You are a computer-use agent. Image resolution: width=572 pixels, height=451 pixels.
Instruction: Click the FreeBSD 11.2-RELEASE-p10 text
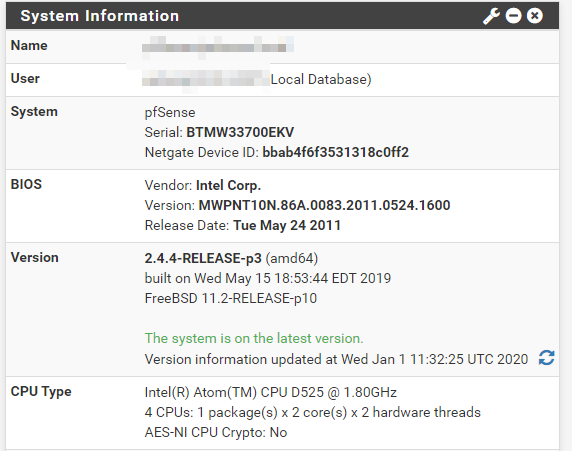(231, 298)
